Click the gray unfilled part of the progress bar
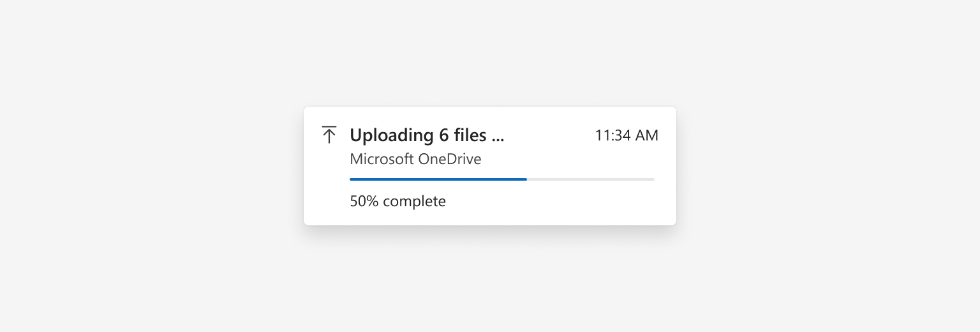 [591, 179]
